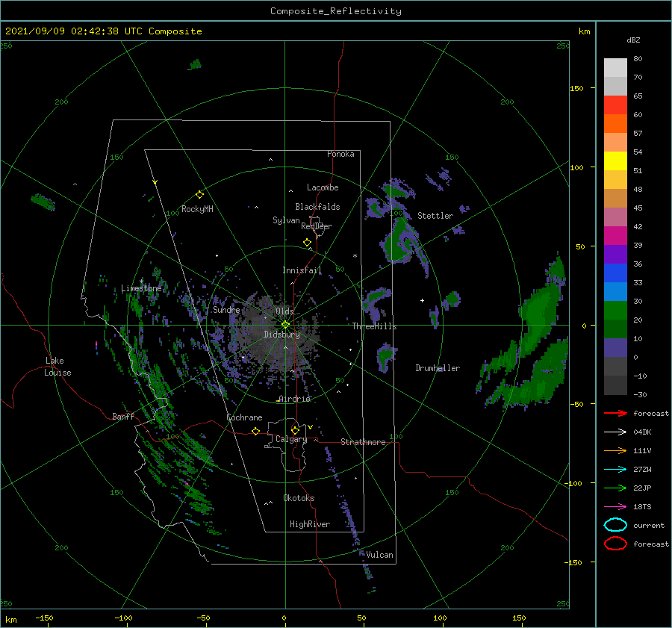Click the Innisfail town label

click(x=302, y=270)
